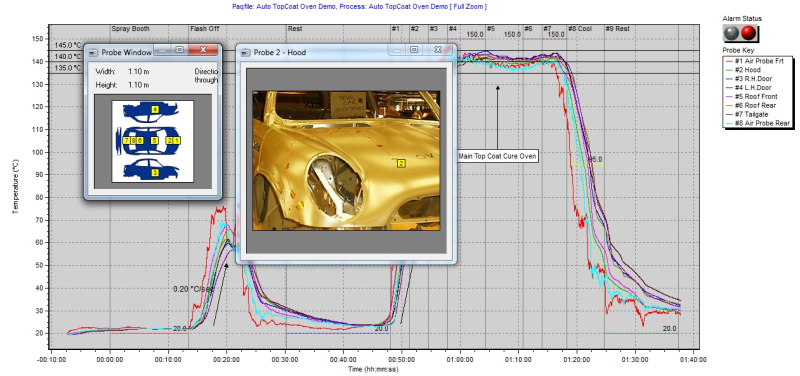This screenshot has height=376, width=800.
Task: Select probe marker 4 on car diagram
Action: click(x=155, y=109)
